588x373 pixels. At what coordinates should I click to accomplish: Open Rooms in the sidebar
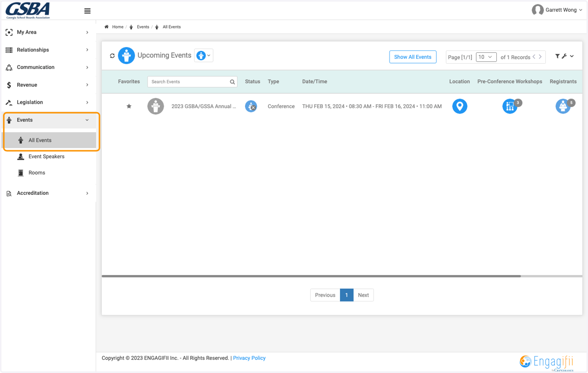[37, 173]
